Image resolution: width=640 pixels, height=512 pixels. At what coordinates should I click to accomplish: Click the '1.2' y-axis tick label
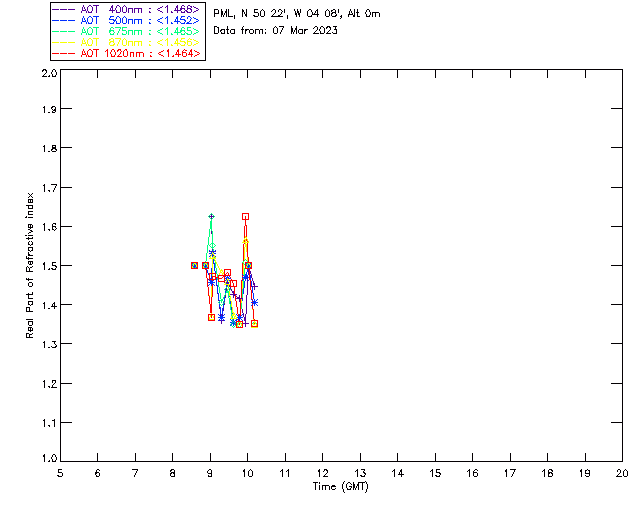point(49,384)
